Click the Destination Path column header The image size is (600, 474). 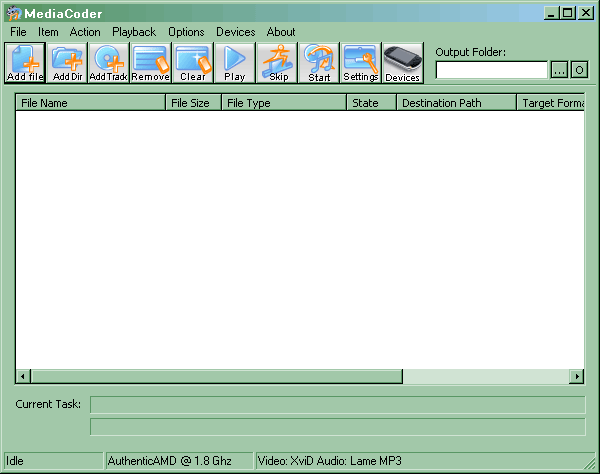(x=457, y=103)
